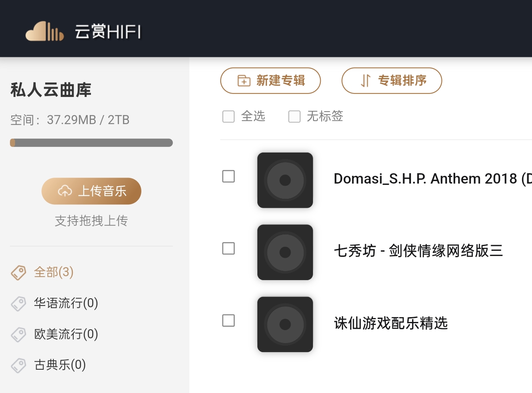Open the Domasi_S.H.P. Anthem 2018 album cover
The height and width of the screenshot is (393, 532).
pyautogui.click(x=285, y=180)
